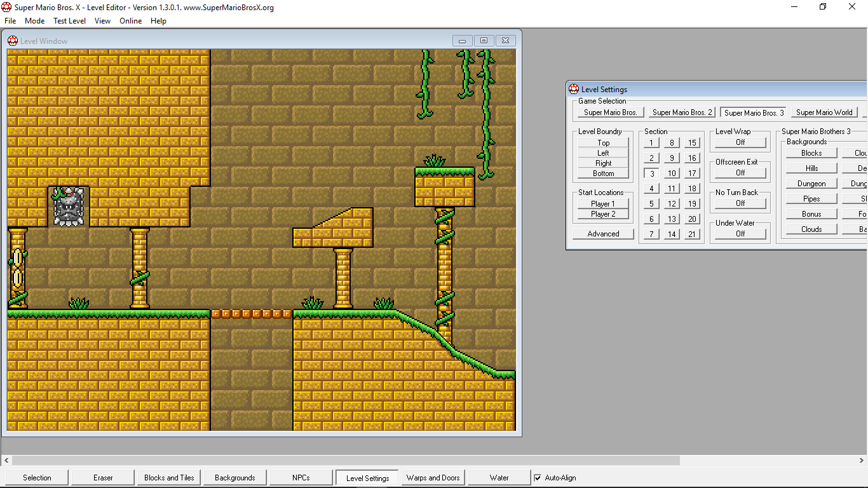Click the orange rope bridge in the level
The height and width of the screenshot is (488, 868).
click(x=252, y=314)
